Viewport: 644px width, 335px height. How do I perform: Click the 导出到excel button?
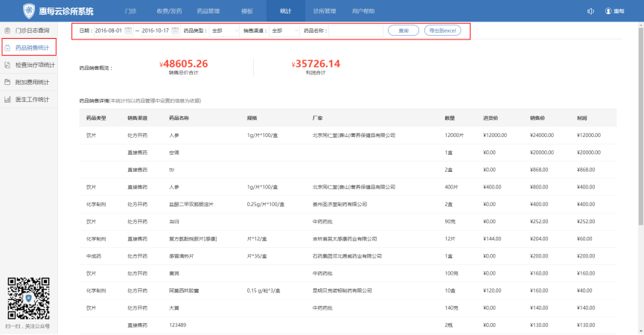pyautogui.click(x=443, y=31)
